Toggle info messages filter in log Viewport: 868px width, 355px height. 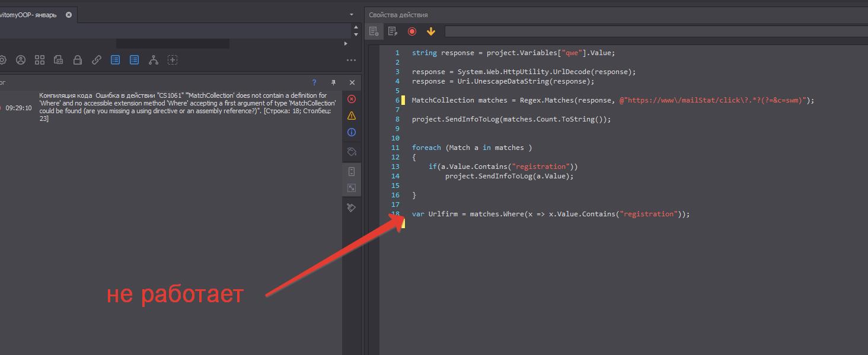(x=352, y=132)
